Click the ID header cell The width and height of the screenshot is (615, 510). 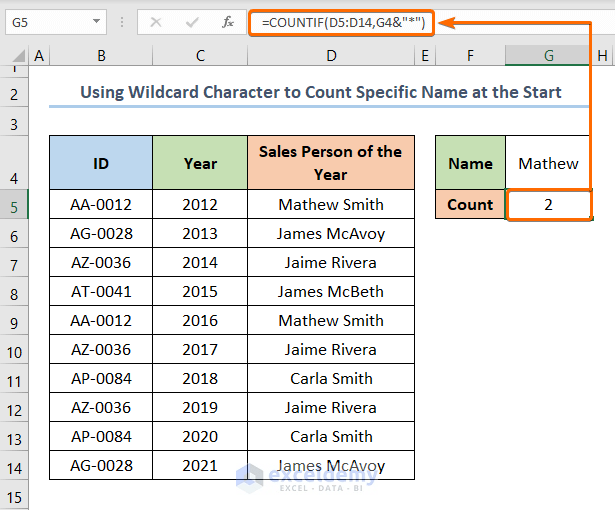101,163
